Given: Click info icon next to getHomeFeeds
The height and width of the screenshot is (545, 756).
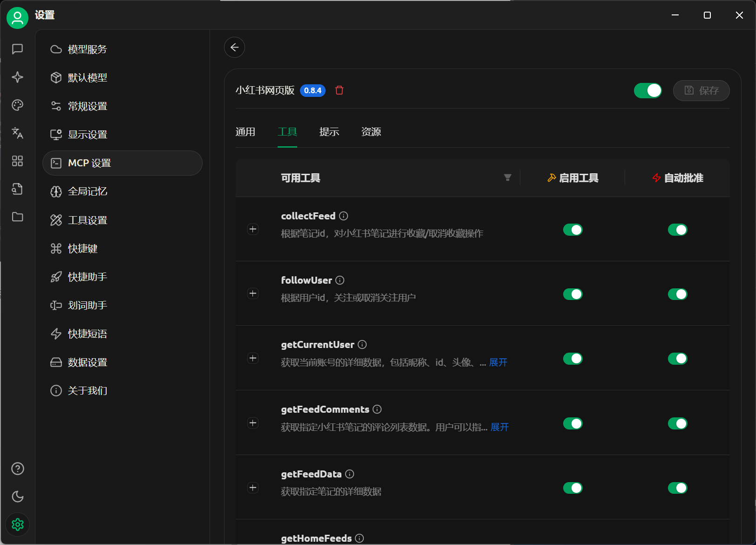Looking at the screenshot, I should click(360, 538).
